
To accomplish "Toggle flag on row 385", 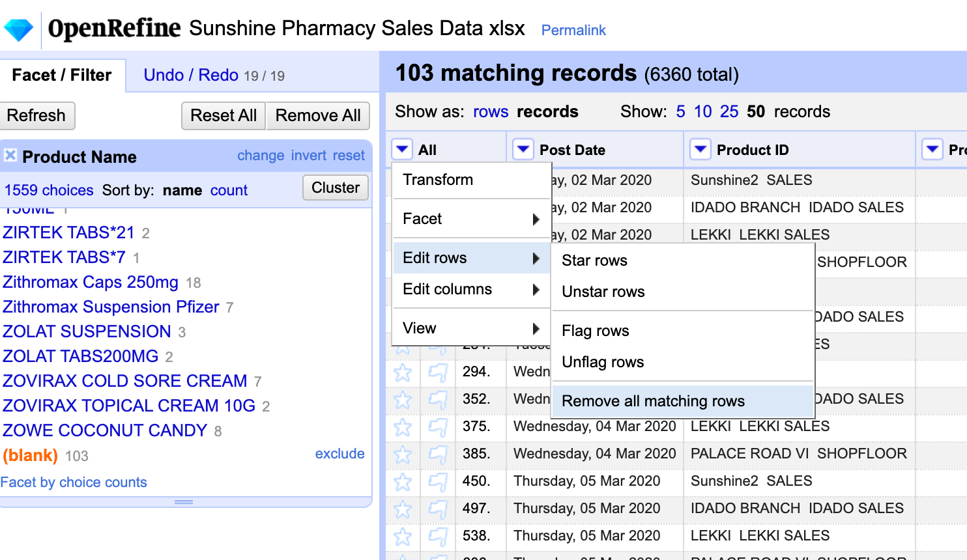I will pyautogui.click(x=438, y=455).
